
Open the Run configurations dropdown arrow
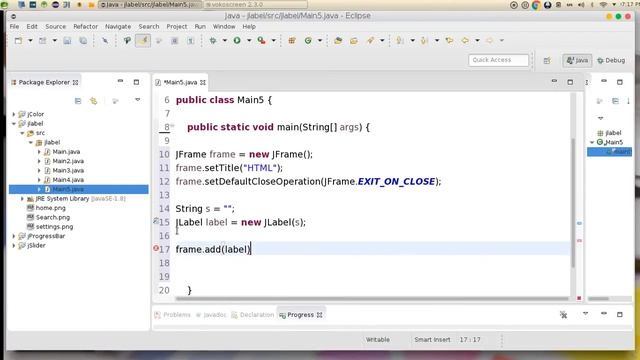pyautogui.click(x=249, y=40)
